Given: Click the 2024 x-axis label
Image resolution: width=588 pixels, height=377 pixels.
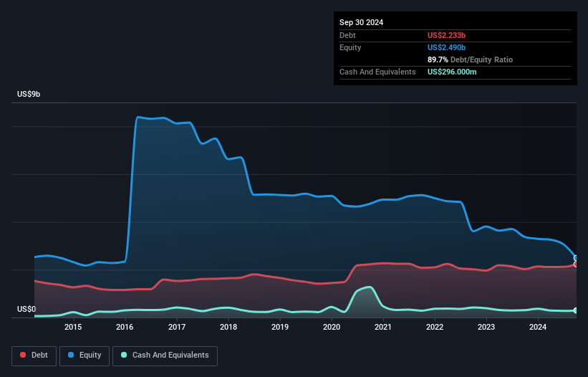Looking at the screenshot, I should pos(538,327).
